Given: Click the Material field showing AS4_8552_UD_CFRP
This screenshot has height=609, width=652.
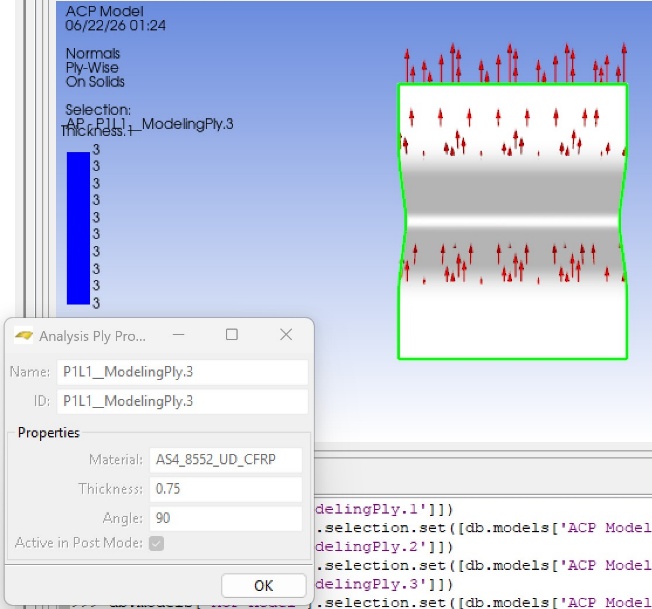Looking at the screenshot, I should click(226, 460).
